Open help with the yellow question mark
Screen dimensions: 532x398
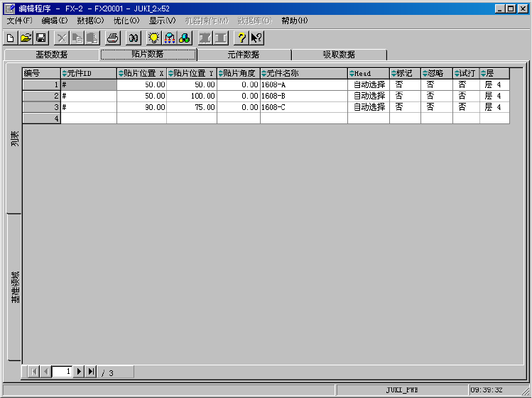241,38
